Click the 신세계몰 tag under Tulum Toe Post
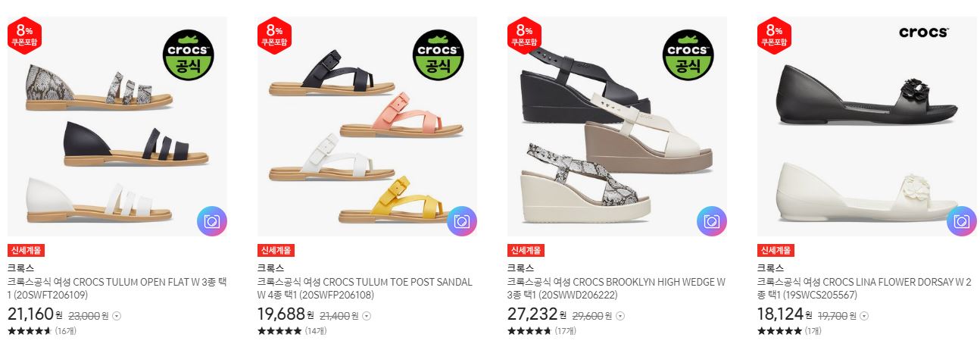Screen dimensions: 980x347 click(x=276, y=251)
